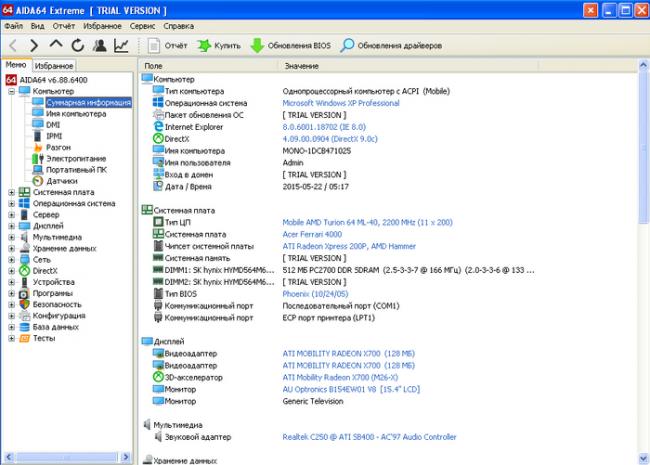The height and width of the screenshot is (465, 650).
Task: Click the Forward navigation arrow
Action: [x=34, y=45]
